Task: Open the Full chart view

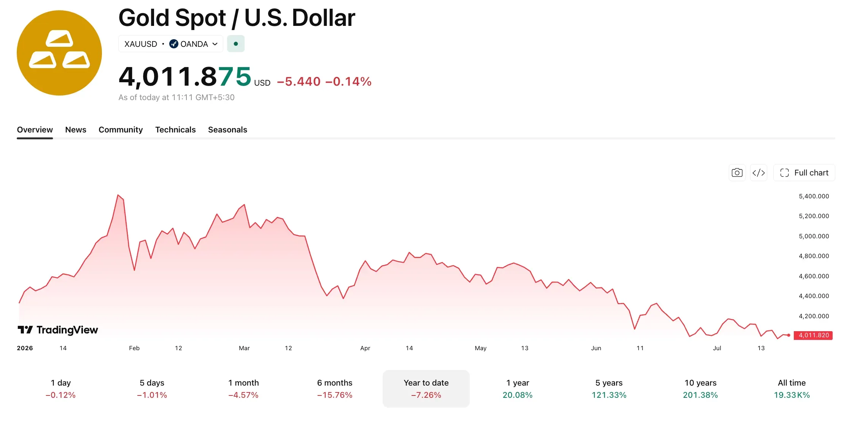Action: 804,173
